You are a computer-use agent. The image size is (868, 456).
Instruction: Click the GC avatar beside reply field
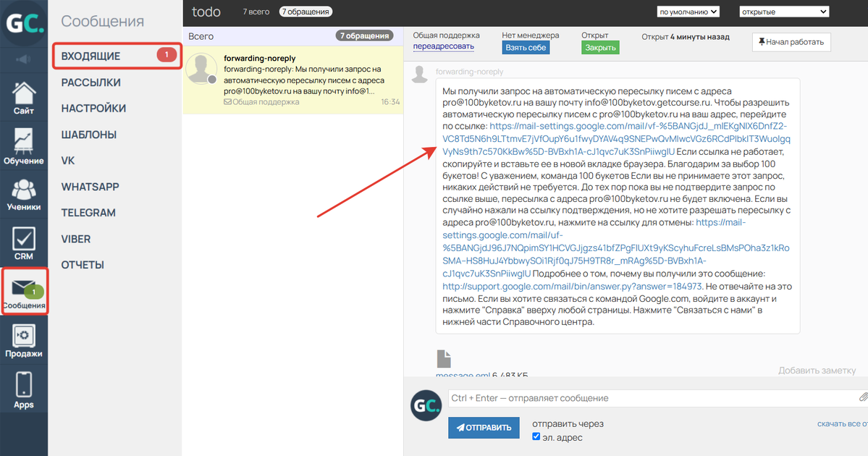tap(426, 405)
